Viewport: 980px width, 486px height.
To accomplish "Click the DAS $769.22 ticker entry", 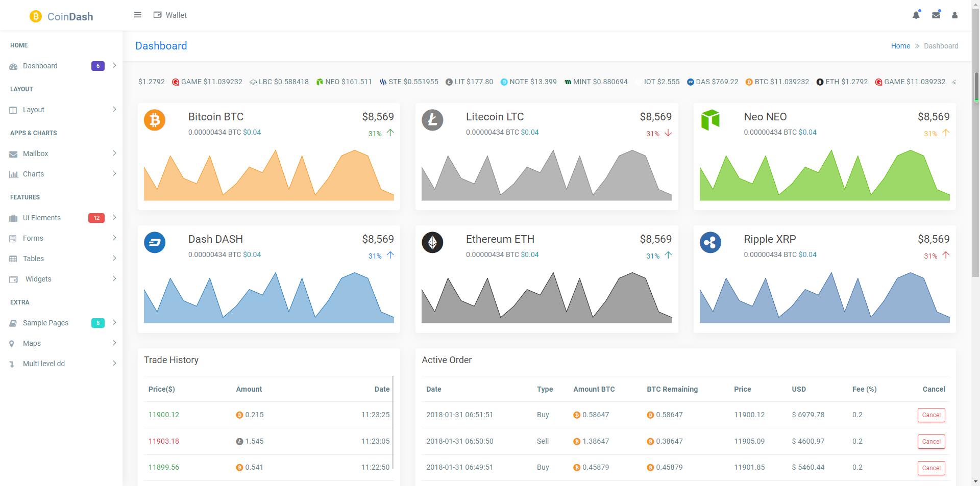I will (x=713, y=82).
